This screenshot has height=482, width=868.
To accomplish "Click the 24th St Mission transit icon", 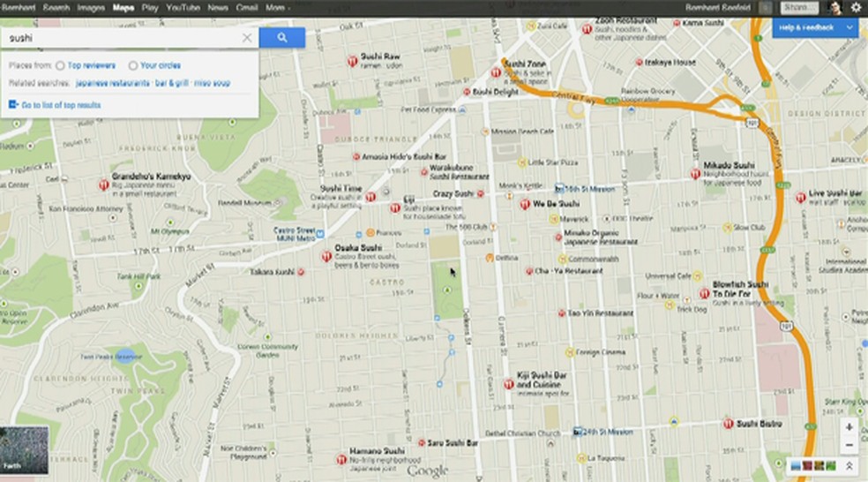I will (x=578, y=431).
